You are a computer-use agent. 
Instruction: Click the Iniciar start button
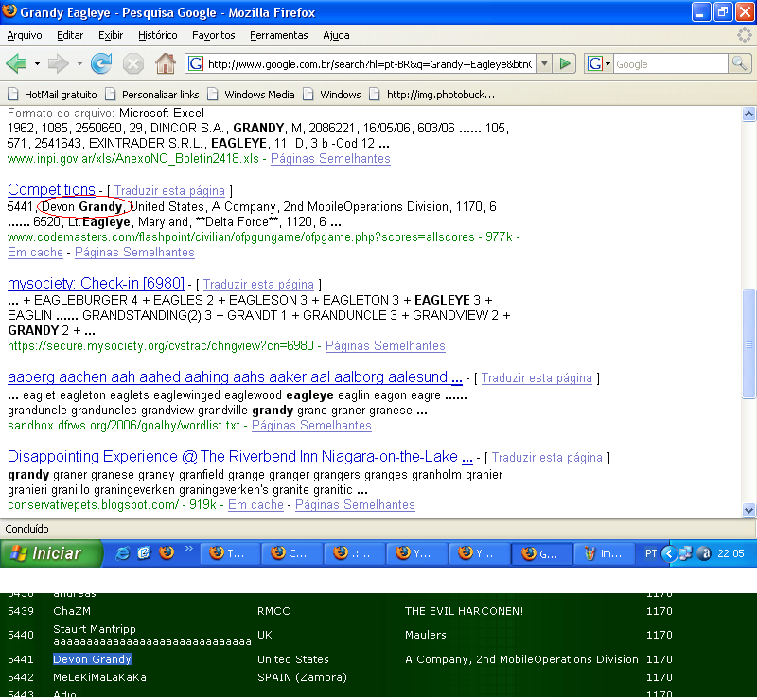click(x=51, y=553)
